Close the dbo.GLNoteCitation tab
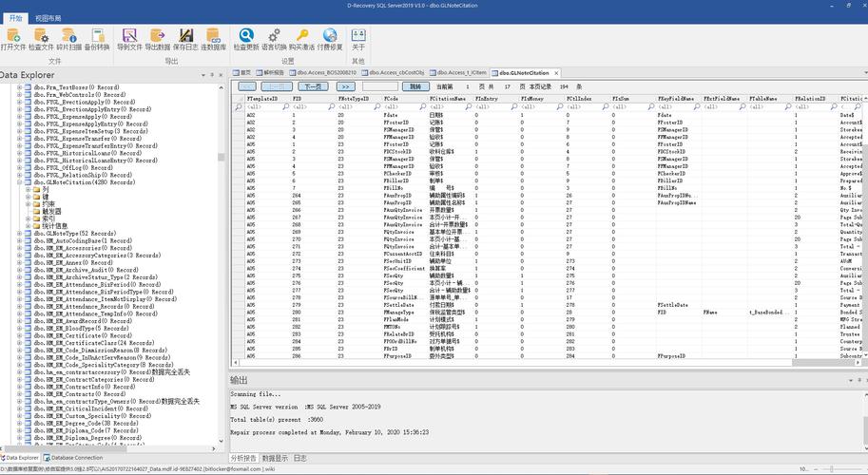Viewport: 868px width, 475px height. point(556,73)
